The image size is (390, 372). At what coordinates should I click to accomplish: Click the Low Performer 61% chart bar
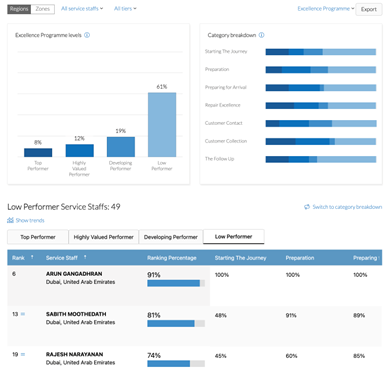[x=162, y=125]
